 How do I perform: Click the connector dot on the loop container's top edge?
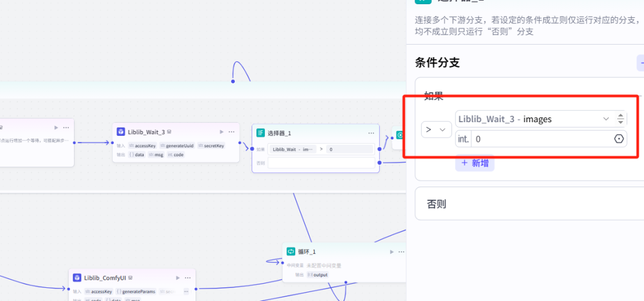coord(233,81)
